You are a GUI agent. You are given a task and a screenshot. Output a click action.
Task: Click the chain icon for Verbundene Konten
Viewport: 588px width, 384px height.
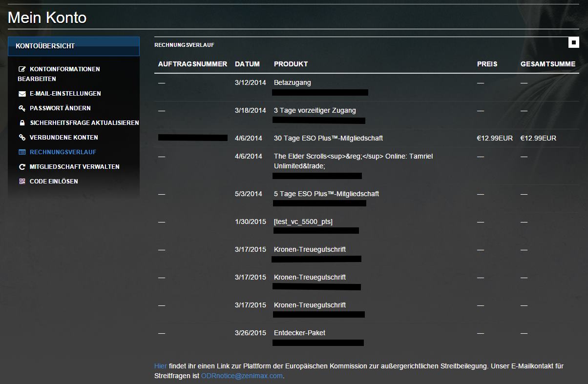click(x=22, y=138)
